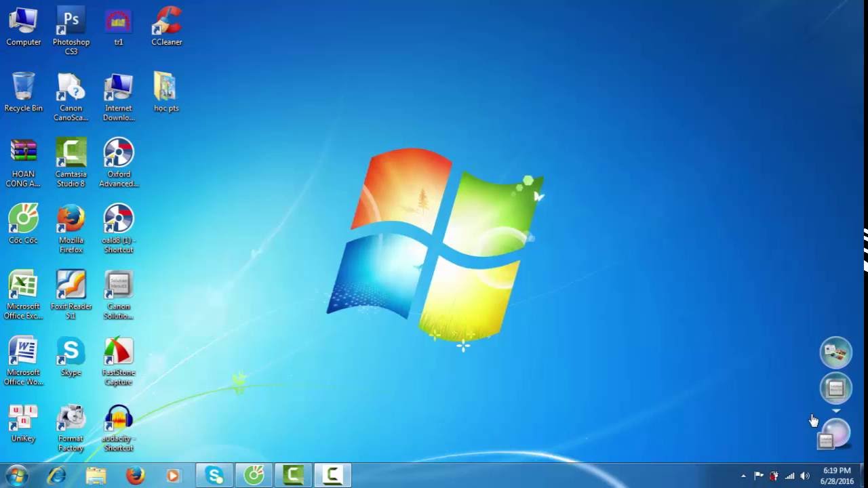This screenshot has height=488, width=868.
Task: Open the volume speaker tray icon
Action: point(805,476)
